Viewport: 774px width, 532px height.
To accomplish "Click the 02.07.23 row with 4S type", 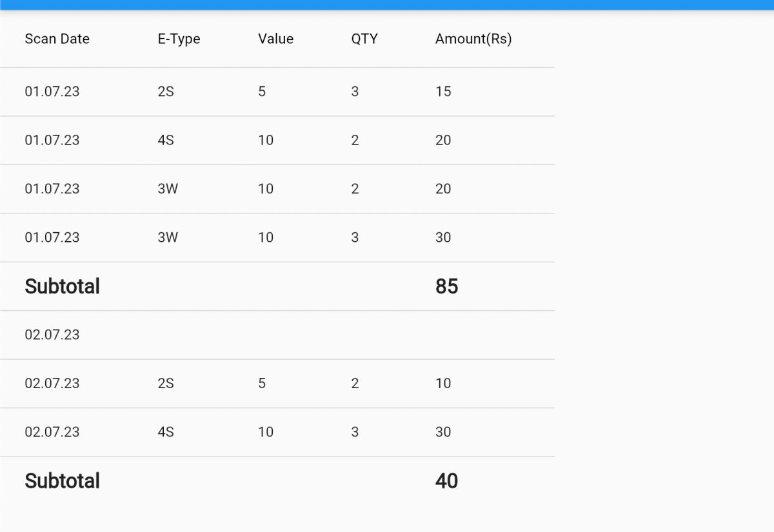I will tap(277, 432).
